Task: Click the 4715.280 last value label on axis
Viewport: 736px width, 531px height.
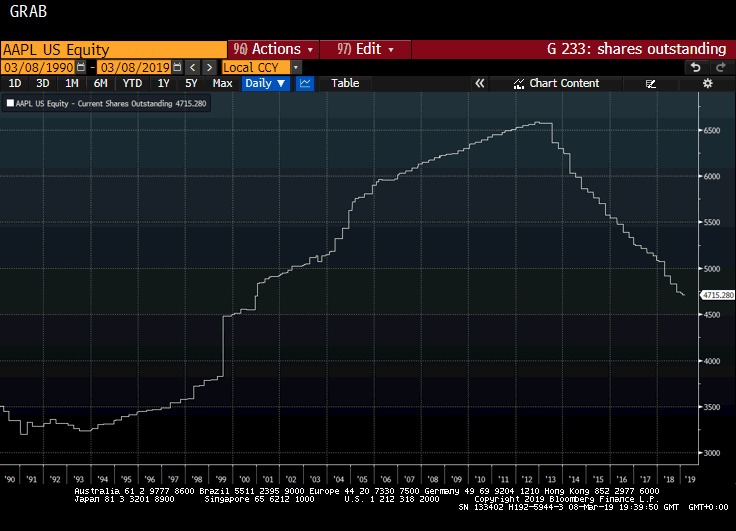Action: click(718, 295)
